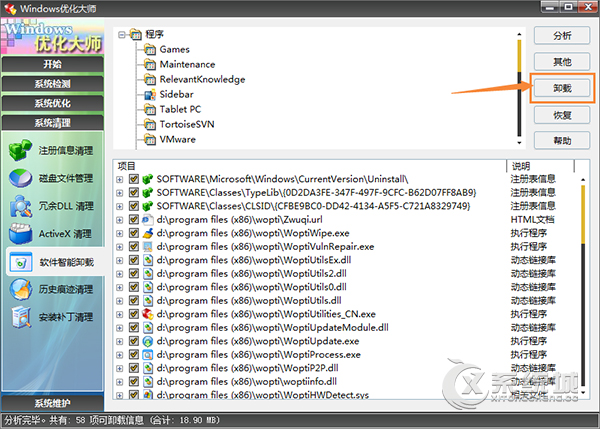
Task: Select the WoptiHWDetect.sys row text
Action: coord(262,395)
